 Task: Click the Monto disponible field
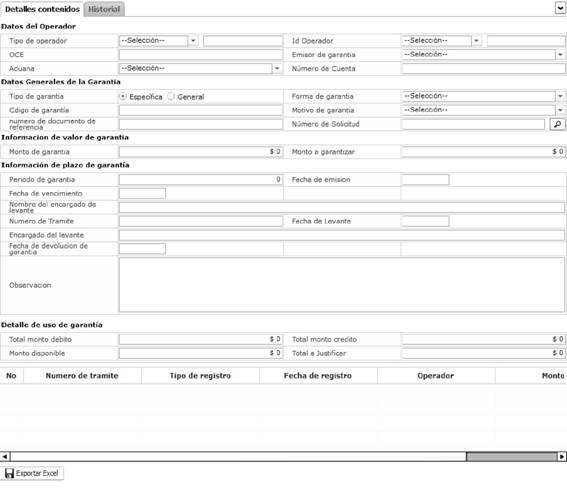point(201,353)
